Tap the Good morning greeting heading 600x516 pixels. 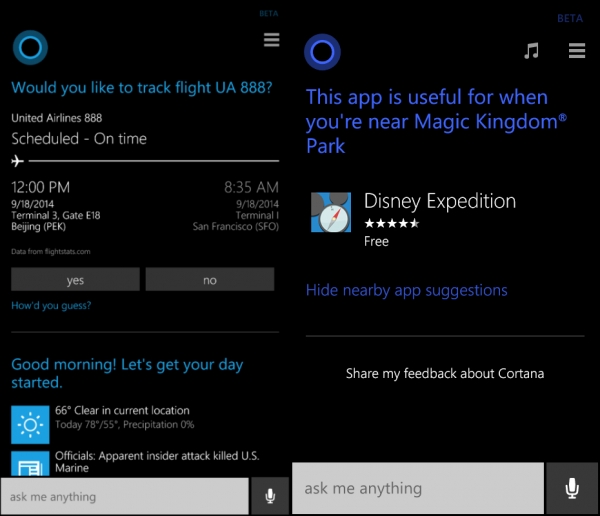click(x=127, y=373)
